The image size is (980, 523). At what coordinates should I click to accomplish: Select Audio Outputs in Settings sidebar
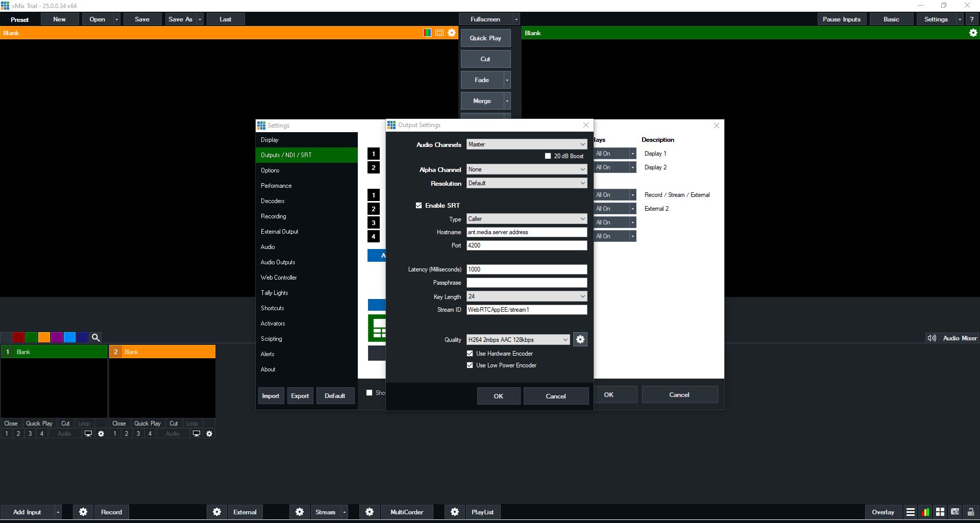point(306,262)
